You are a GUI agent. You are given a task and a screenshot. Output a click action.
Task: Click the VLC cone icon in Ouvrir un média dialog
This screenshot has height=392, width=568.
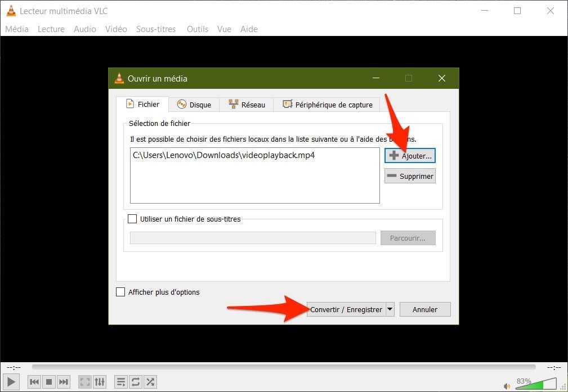pos(119,78)
